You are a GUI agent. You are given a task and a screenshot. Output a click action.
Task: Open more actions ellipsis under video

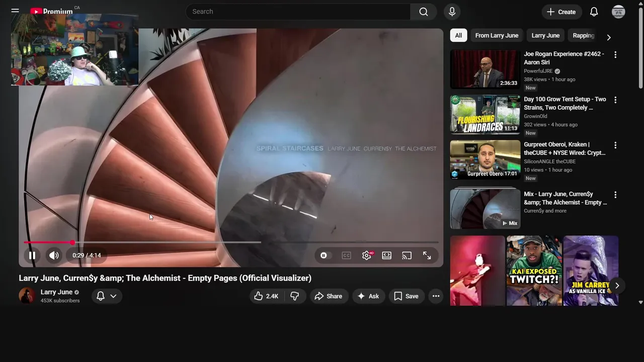436,296
